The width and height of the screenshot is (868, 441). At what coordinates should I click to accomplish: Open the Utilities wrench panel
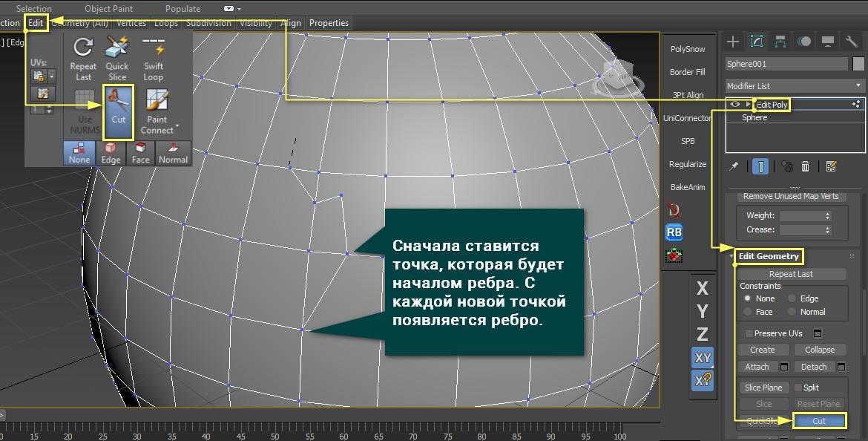852,41
